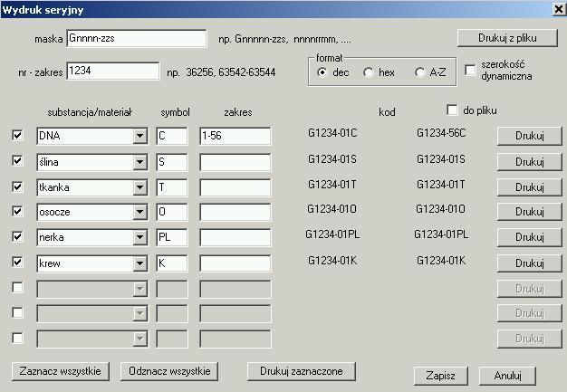Click Drukuj button for the tkanka row

[529, 187]
